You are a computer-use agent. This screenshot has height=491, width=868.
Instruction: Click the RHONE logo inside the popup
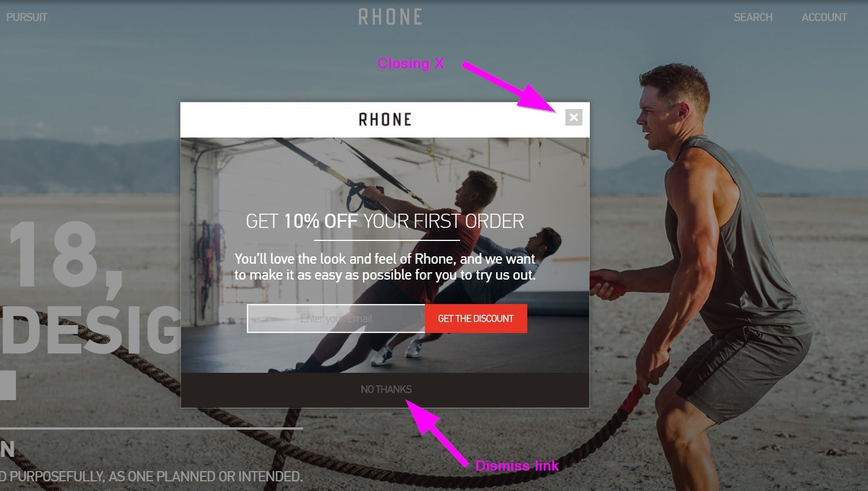coord(385,119)
